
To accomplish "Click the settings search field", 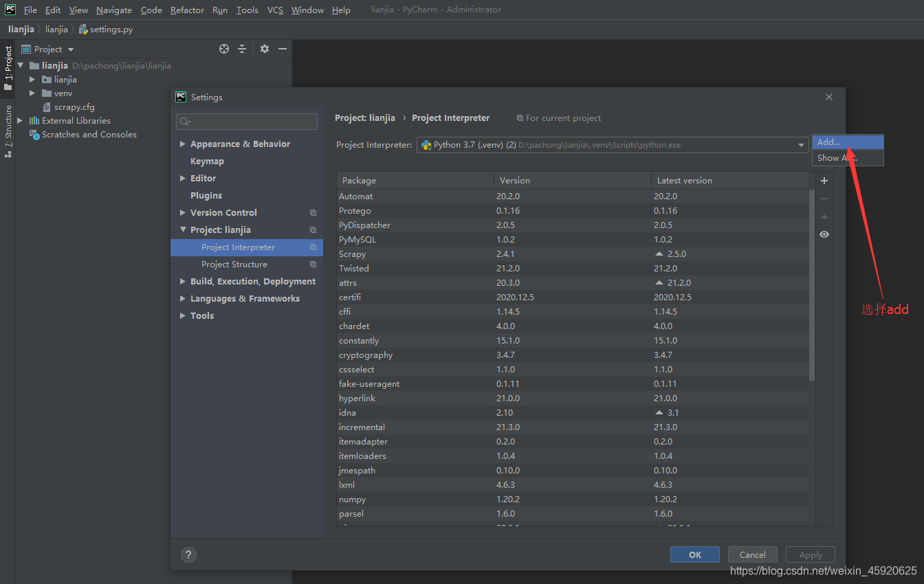I will click(x=247, y=122).
